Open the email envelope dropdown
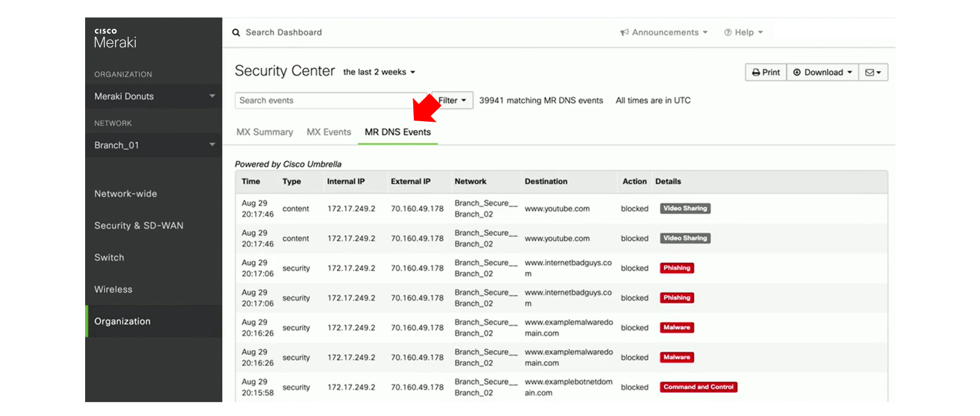 tap(873, 72)
